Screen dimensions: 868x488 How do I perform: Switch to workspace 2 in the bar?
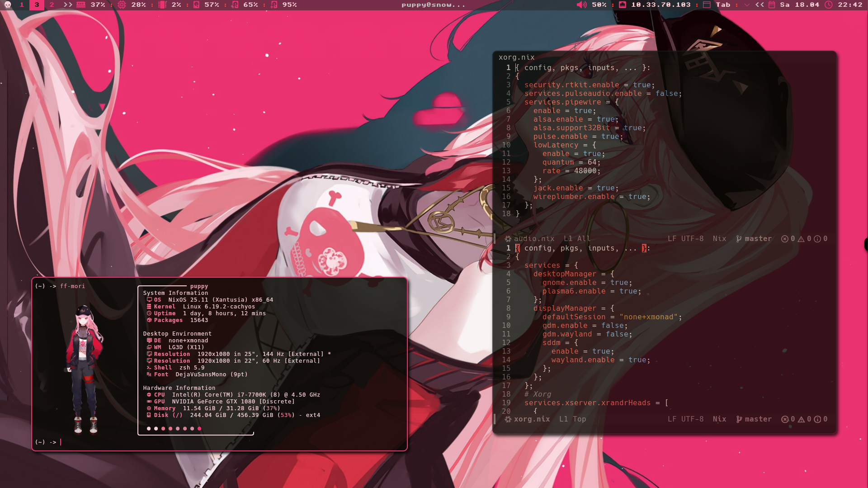[x=52, y=5]
